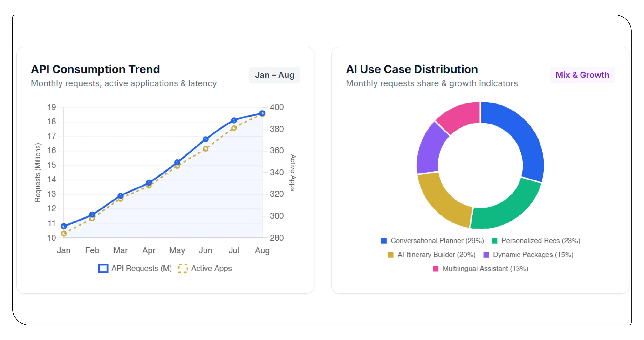Click the gold Jul Active Apps point
Screen dimensions: 644x340
(x=234, y=128)
